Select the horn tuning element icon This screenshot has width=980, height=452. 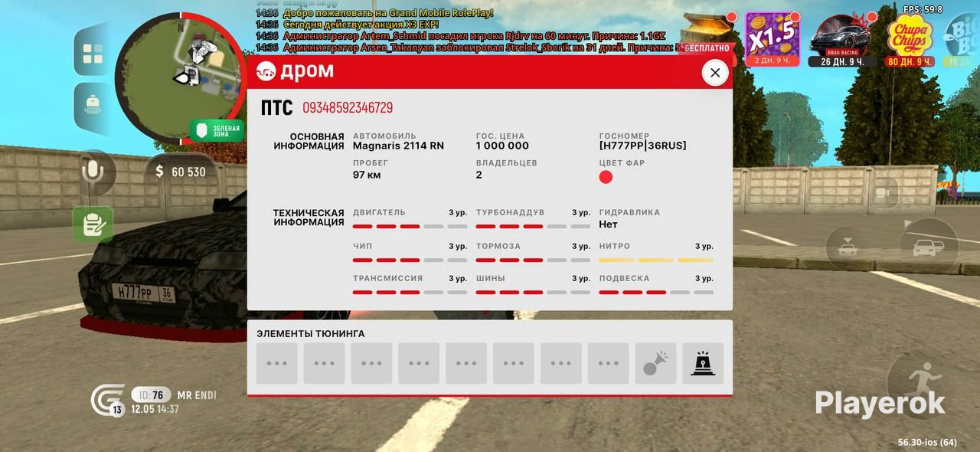655,363
